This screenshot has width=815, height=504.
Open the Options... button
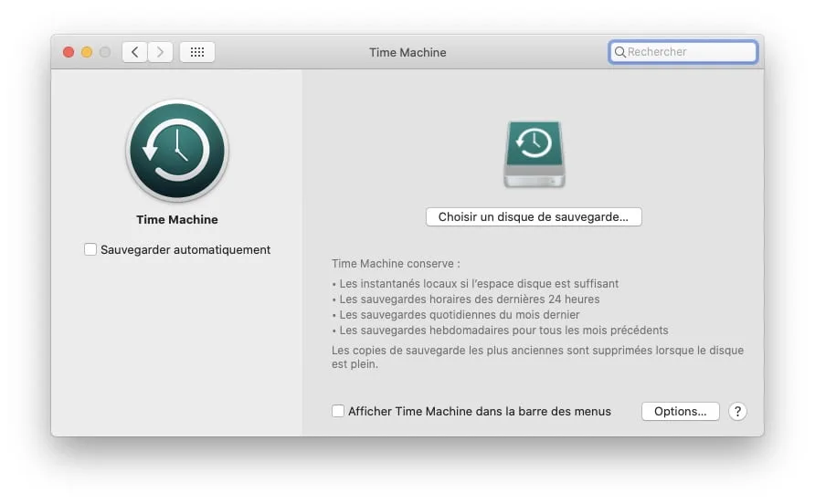pyautogui.click(x=681, y=412)
